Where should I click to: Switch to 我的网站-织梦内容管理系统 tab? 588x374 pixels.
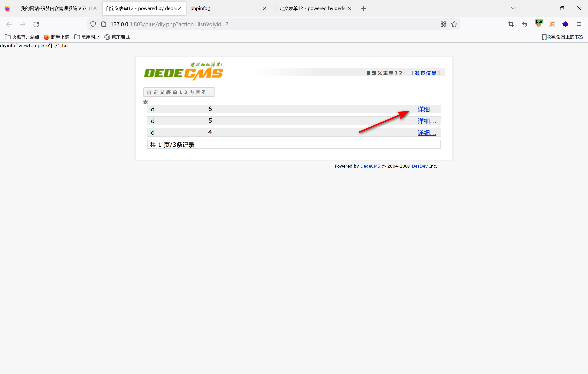(56, 8)
